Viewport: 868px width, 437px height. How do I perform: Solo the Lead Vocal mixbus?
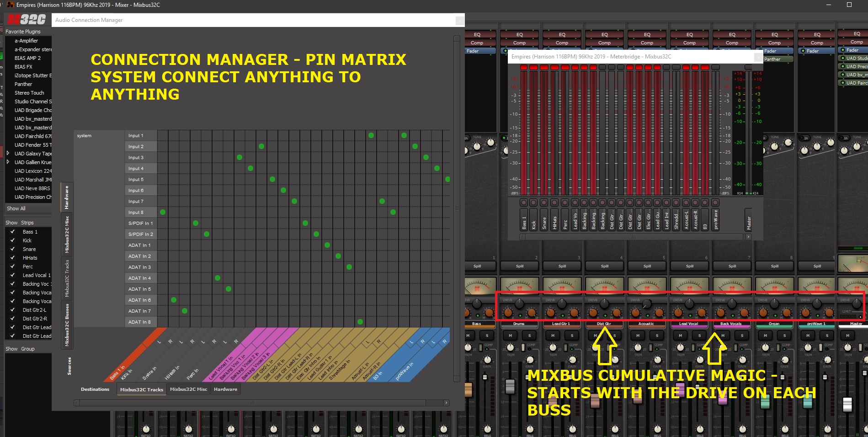(699, 335)
